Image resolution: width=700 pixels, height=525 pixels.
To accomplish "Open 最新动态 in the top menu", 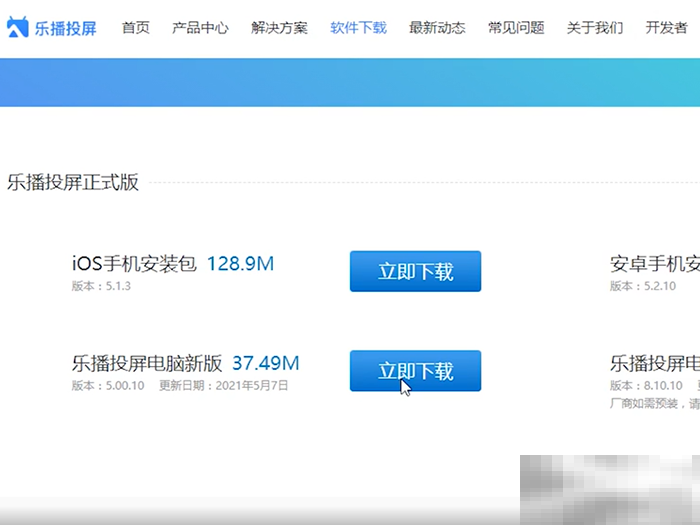I will point(438,28).
